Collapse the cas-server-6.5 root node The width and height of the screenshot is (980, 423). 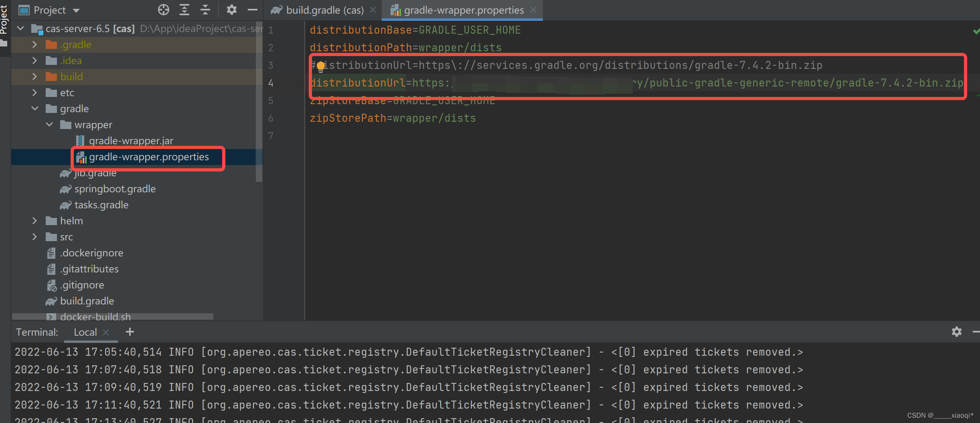21,28
